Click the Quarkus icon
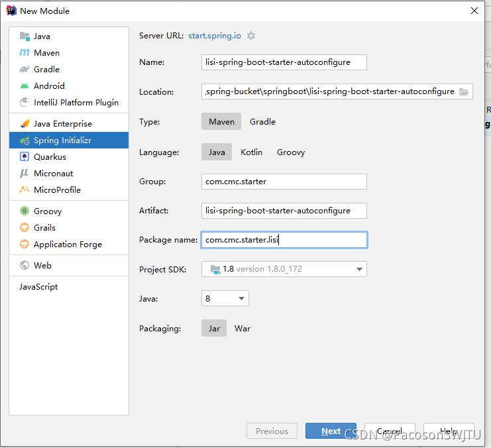Viewport: 491px width, 448px height. [25, 156]
